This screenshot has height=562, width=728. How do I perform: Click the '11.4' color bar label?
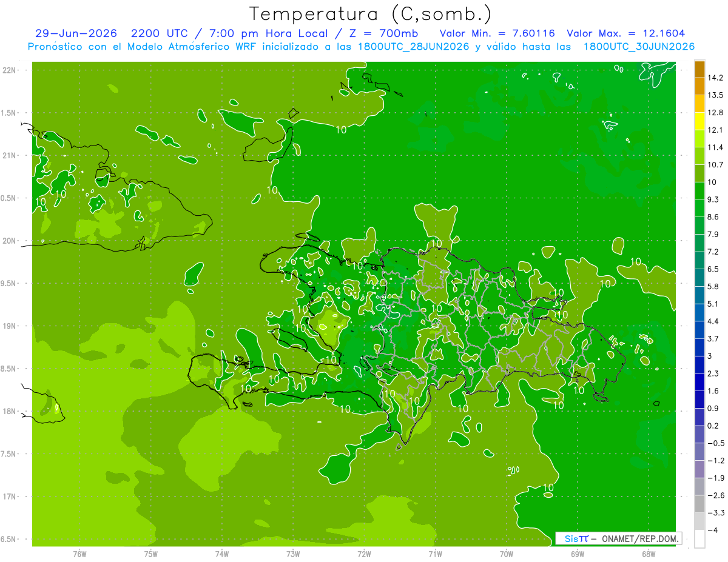[716, 147]
